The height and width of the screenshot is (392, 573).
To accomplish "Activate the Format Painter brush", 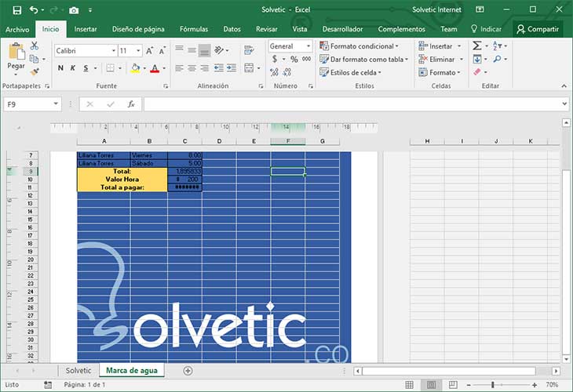I will tap(35, 72).
